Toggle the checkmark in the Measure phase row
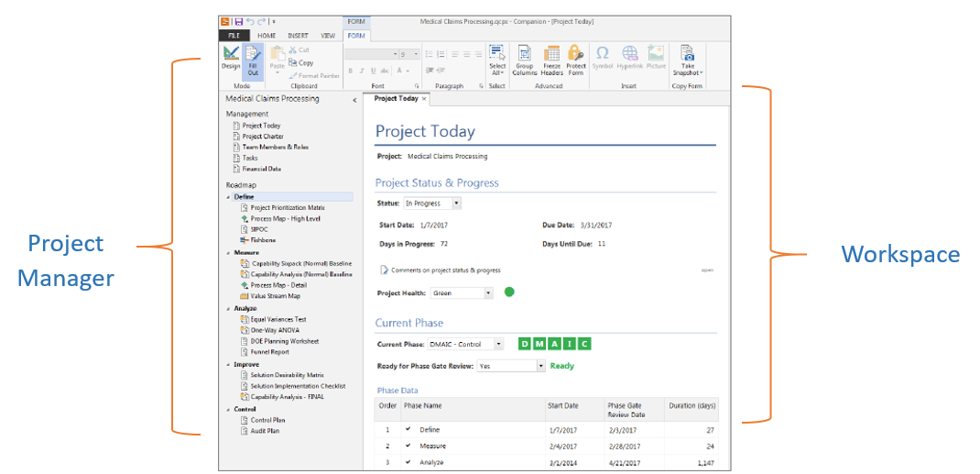The image size is (980, 474). click(408, 446)
